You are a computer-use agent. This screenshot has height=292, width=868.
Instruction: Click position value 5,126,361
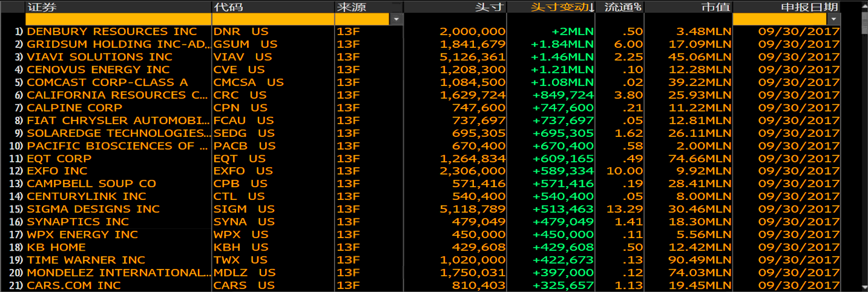pyautogui.click(x=473, y=57)
